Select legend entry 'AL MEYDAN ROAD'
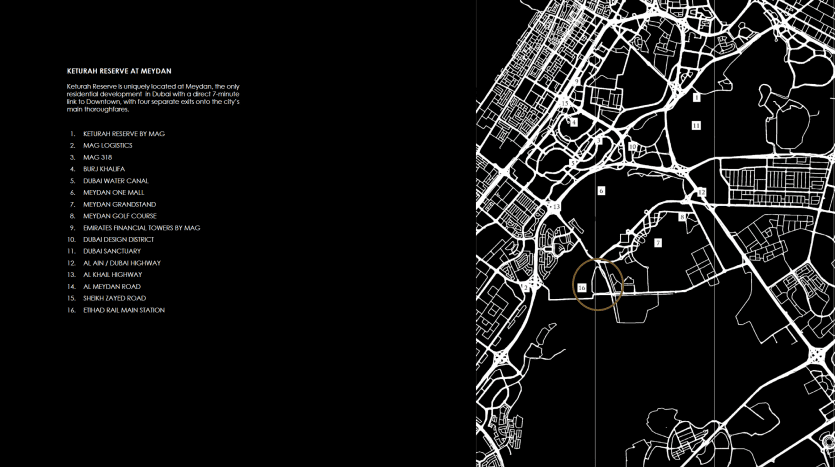The image size is (835, 467). coord(112,286)
